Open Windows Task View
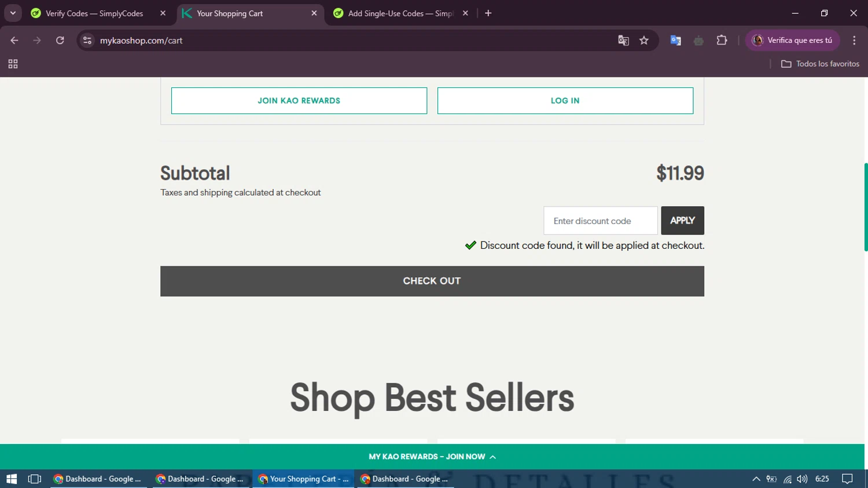This screenshot has height=488, width=868. click(35, 479)
